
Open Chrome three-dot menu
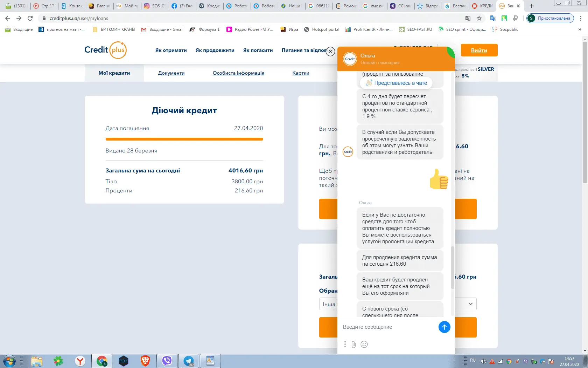tap(580, 18)
